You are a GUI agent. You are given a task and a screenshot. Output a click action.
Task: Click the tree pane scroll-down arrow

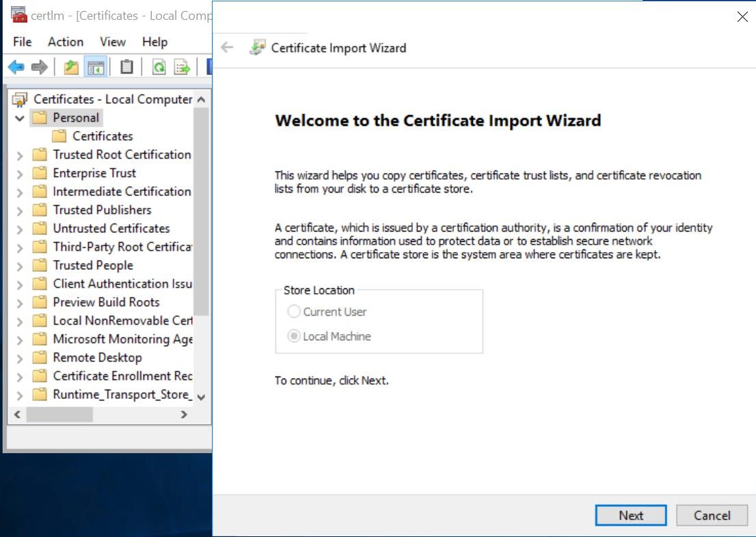click(202, 397)
